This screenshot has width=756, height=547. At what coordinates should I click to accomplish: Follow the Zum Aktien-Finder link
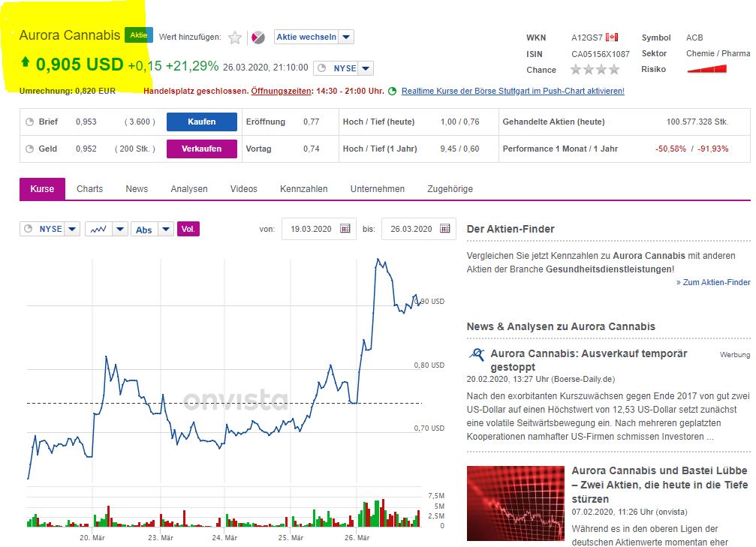(713, 282)
